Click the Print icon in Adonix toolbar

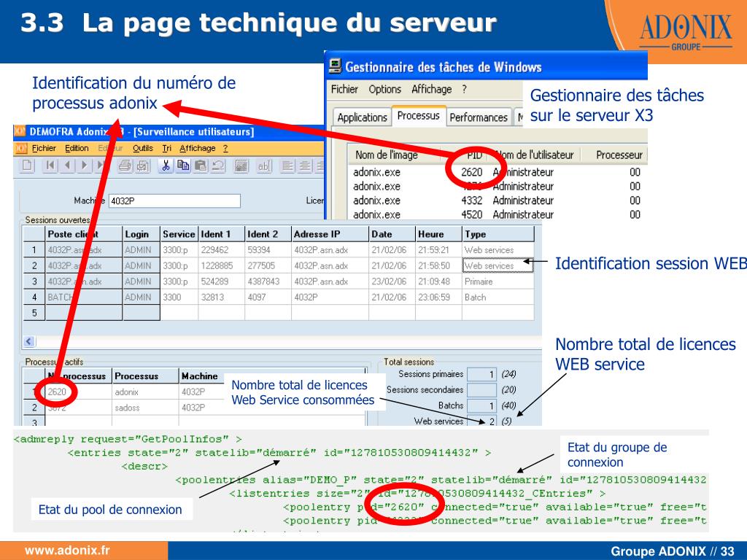pyautogui.click(x=125, y=166)
